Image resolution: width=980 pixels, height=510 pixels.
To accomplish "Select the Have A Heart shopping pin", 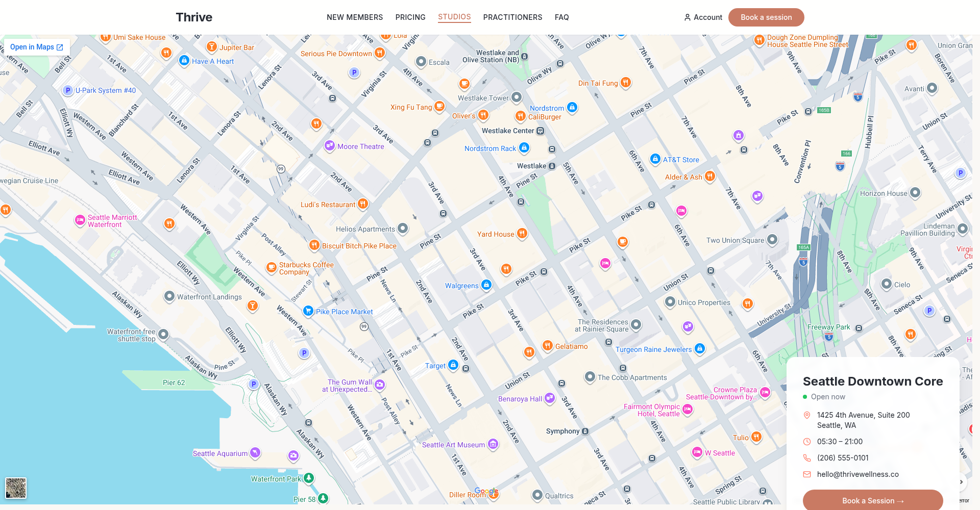I will pyautogui.click(x=184, y=60).
